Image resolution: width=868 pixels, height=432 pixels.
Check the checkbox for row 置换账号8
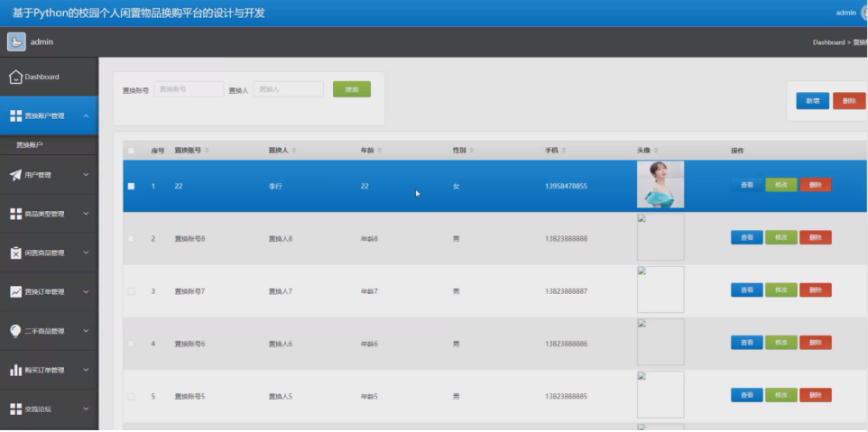click(x=131, y=238)
